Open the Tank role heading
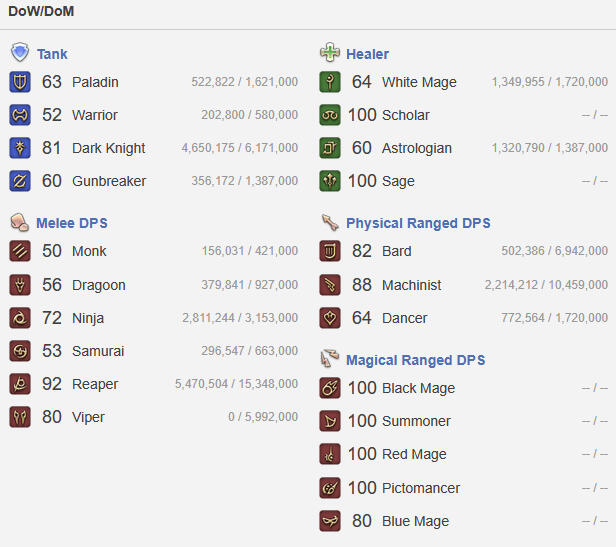The image size is (616, 547). point(52,54)
